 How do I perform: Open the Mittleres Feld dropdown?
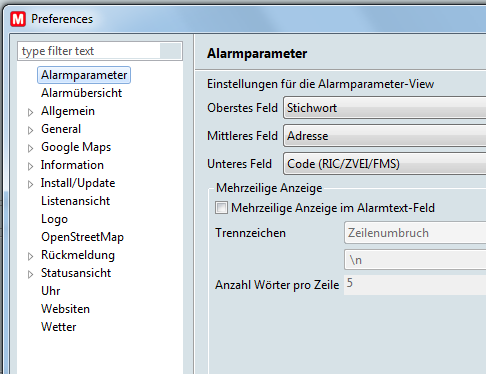[x=385, y=136]
